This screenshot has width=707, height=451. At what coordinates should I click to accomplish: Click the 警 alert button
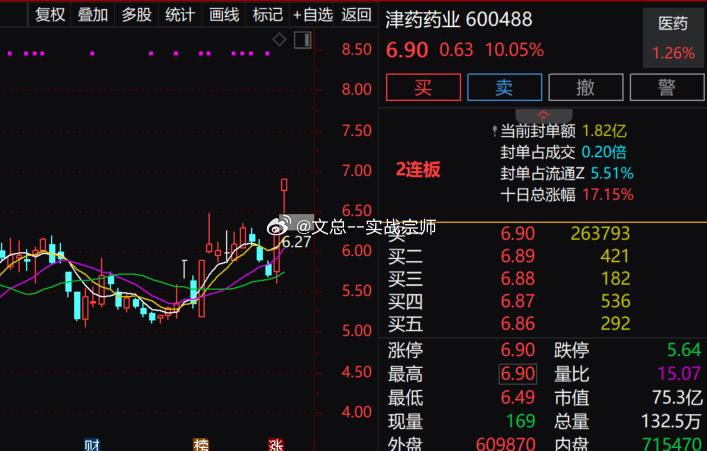point(667,87)
